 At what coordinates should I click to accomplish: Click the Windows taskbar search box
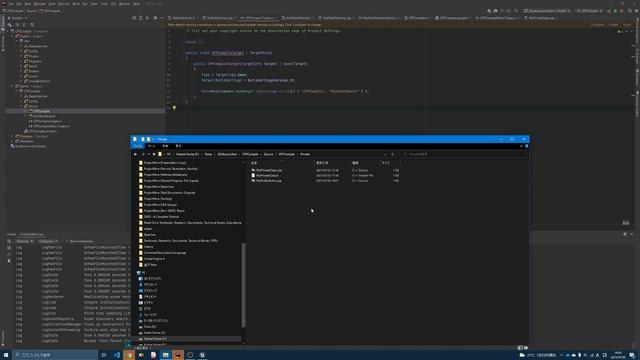pyautogui.click(x=55, y=355)
